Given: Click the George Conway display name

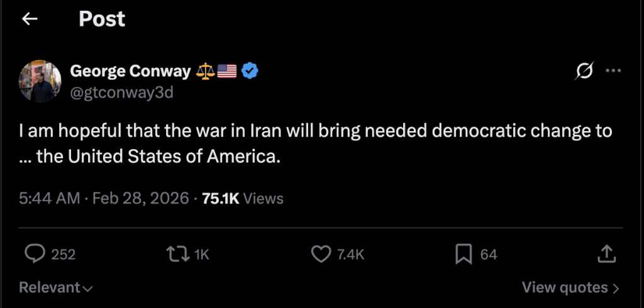Looking at the screenshot, I should pos(130,72).
